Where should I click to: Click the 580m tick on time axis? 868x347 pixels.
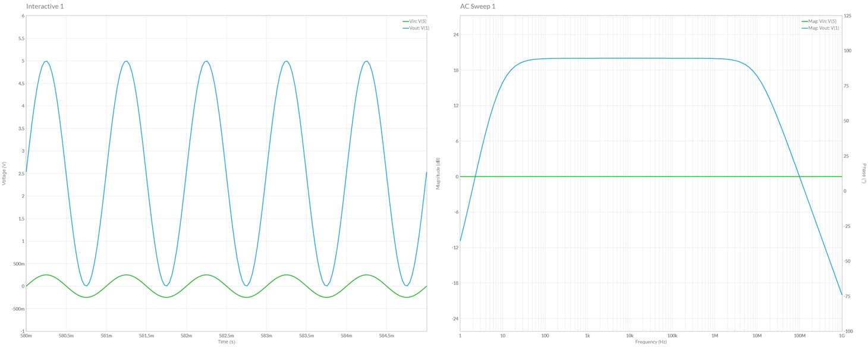26,336
